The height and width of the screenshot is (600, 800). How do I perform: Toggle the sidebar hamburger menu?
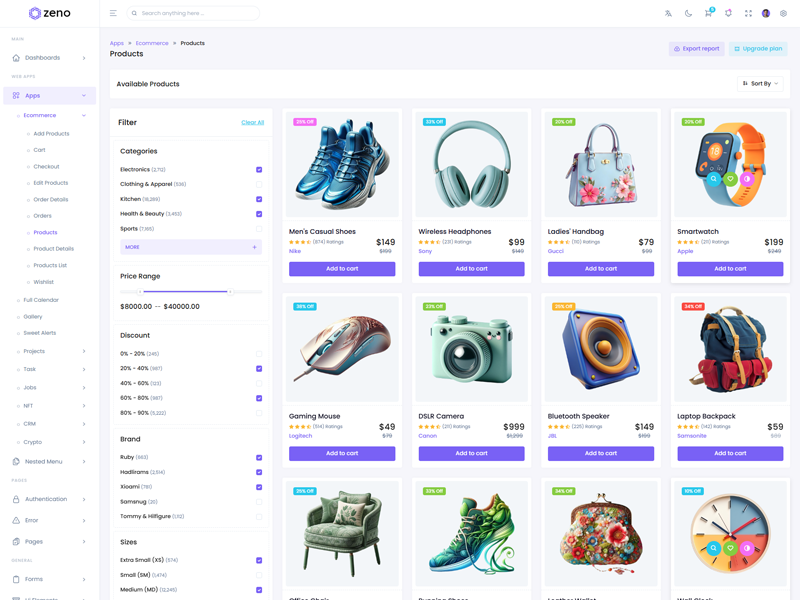click(113, 13)
